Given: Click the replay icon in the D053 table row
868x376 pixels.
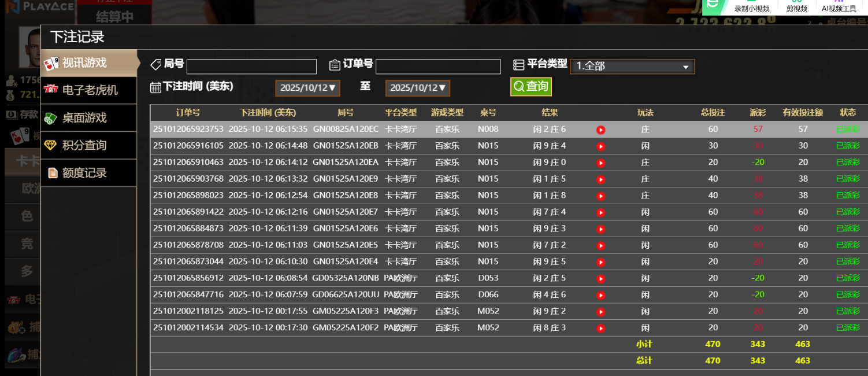Looking at the screenshot, I should click(x=600, y=279).
